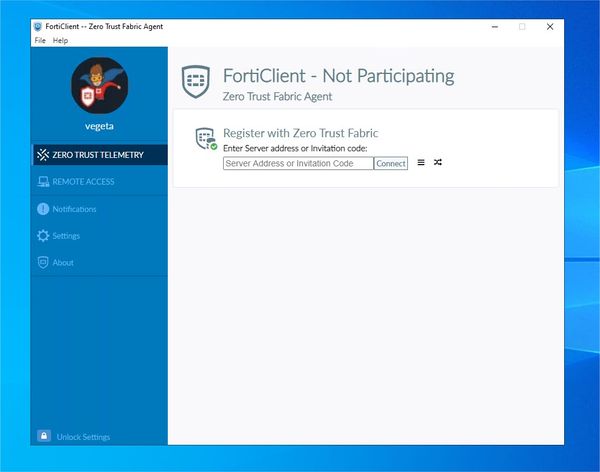The width and height of the screenshot is (600, 472).
Task: Click the Remote Access laptop icon
Action: click(x=43, y=181)
